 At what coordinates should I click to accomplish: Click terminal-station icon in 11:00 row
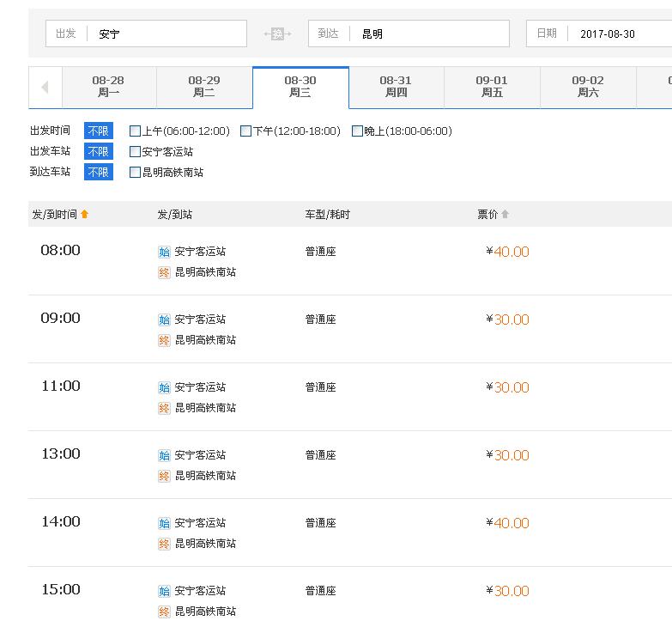tap(164, 408)
